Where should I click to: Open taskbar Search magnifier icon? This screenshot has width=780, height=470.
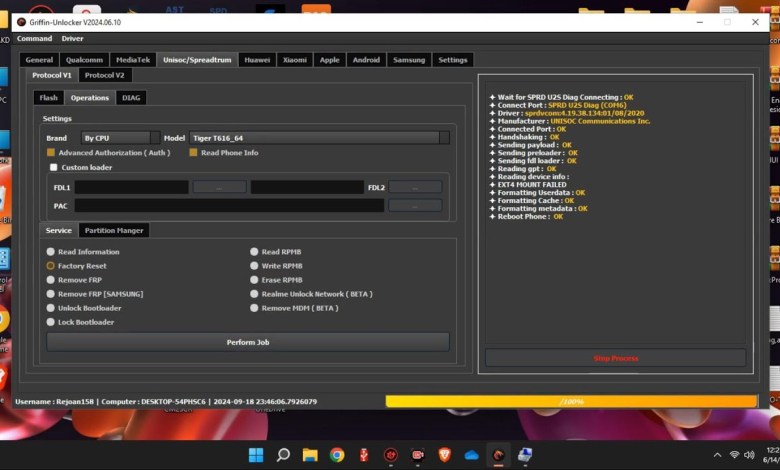click(x=283, y=455)
